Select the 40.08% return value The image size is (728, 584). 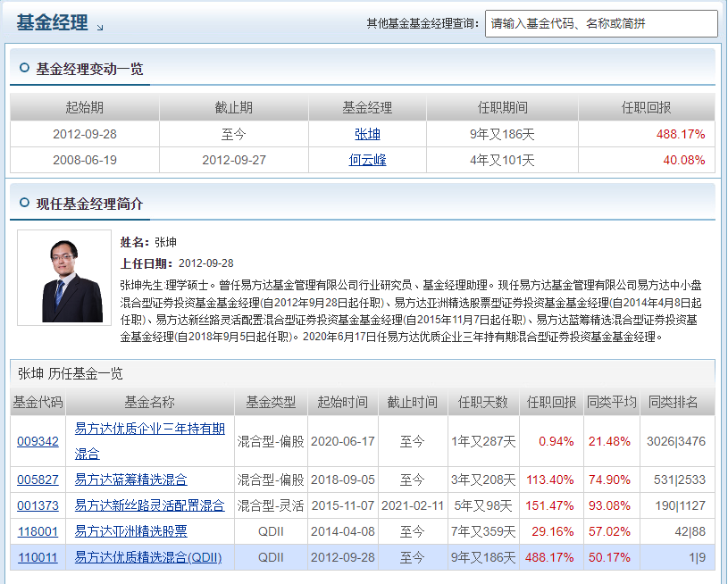click(x=683, y=160)
